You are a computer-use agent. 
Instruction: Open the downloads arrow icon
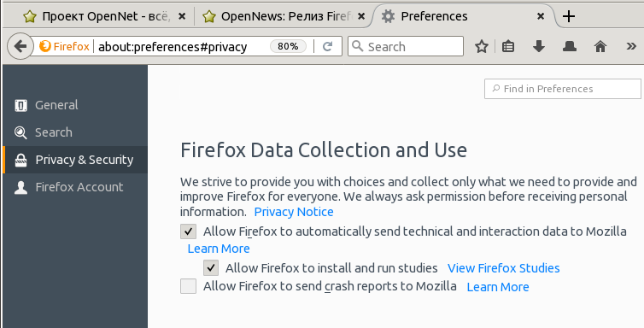[x=538, y=46]
